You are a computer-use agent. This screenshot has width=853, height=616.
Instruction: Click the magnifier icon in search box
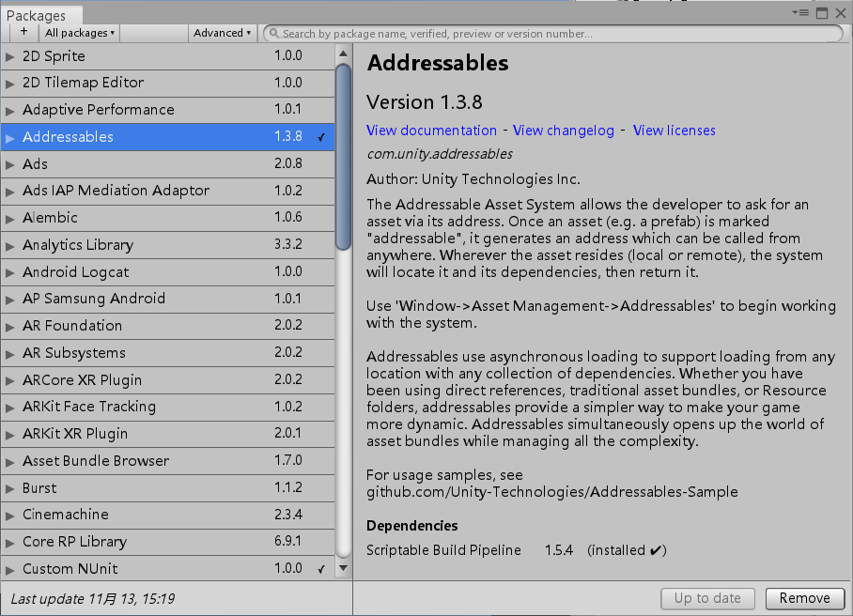coord(273,34)
